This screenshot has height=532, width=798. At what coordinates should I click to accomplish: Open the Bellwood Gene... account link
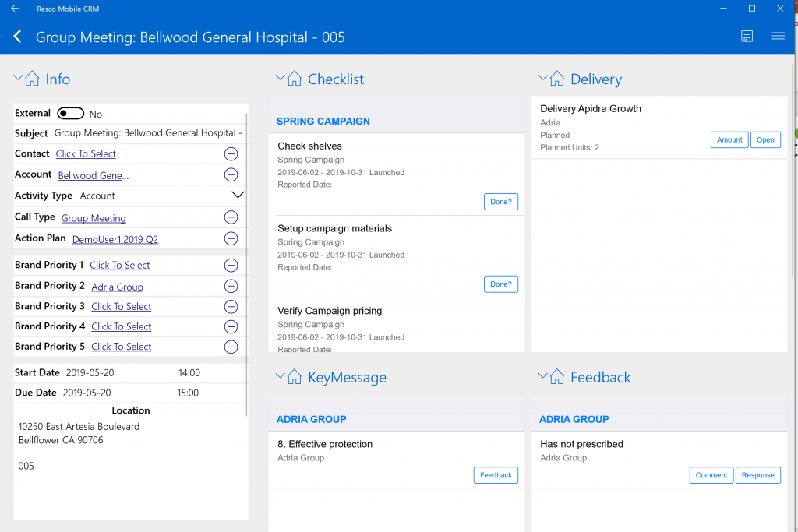pyautogui.click(x=94, y=175)
